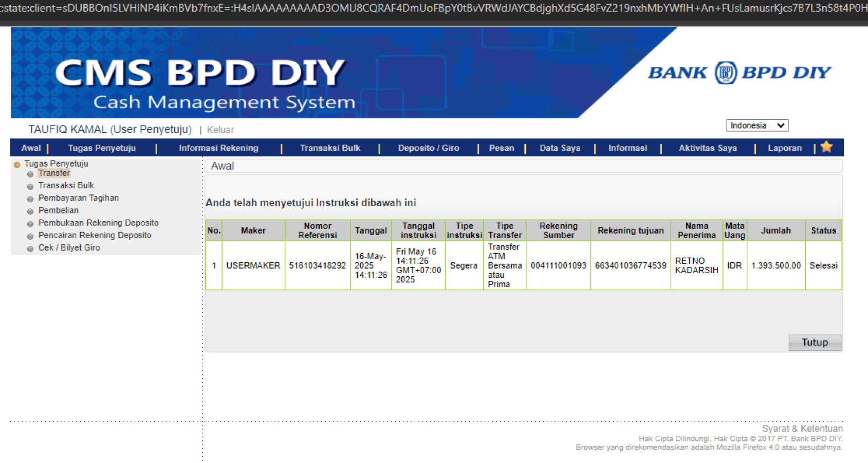Viewport: 868px width, 463px height.
Task: Click the Rekening Sumber column header
Action: tap(559, 230)
